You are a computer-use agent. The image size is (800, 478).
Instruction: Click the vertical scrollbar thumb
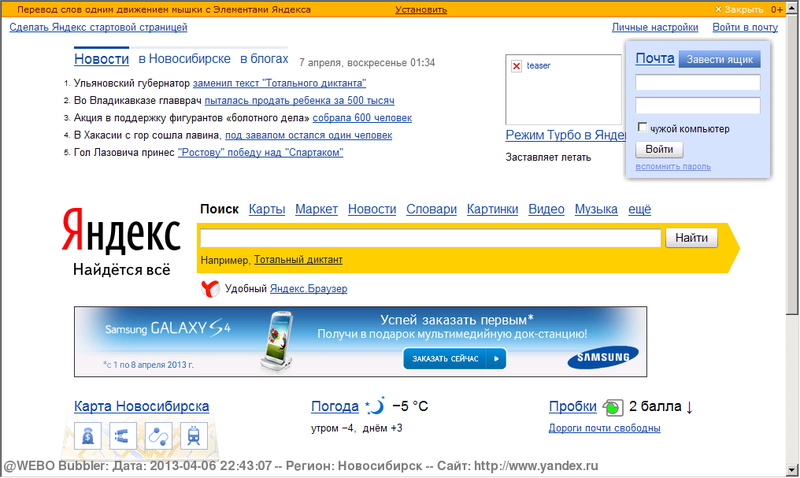pyautogui.click(x=792, y=165)
